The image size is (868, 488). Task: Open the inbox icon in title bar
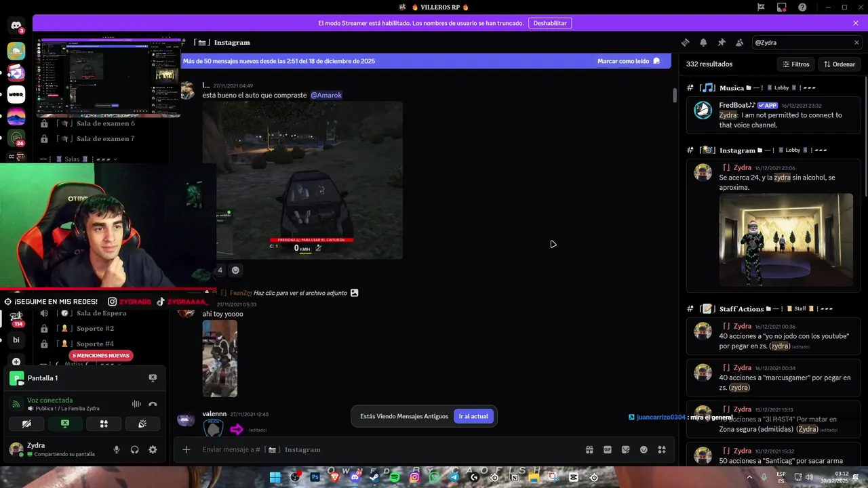(782, 7)
